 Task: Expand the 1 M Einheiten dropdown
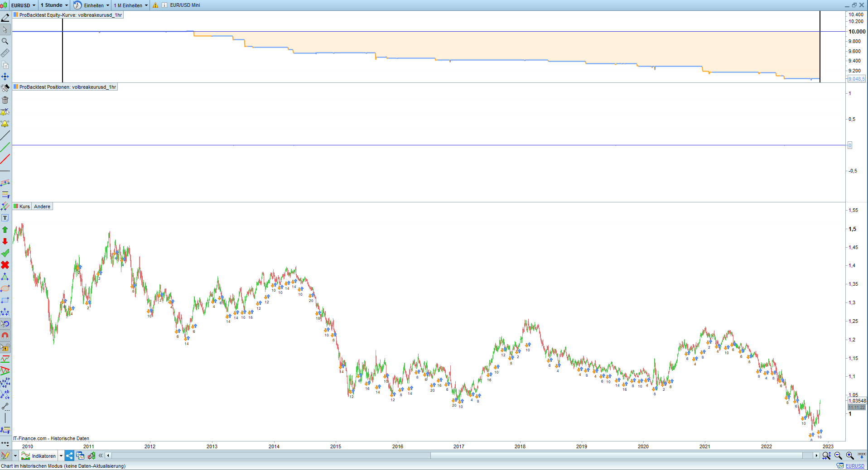[x=130, y=5]
